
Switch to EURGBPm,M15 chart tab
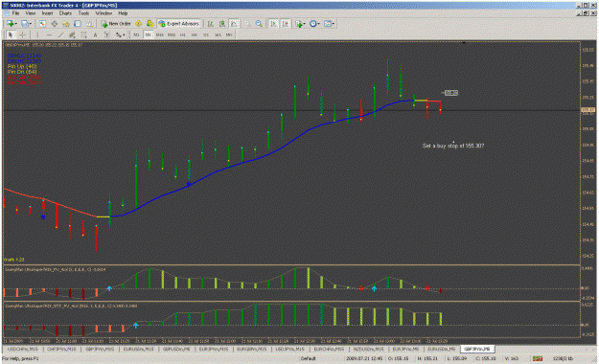(252, 349)
